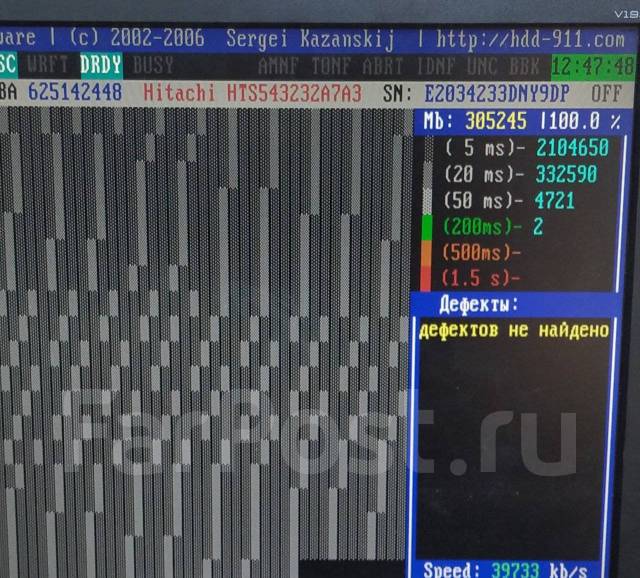Click the AMNF error indicator
Image resolution: width=640 pixels, height=578 pixels.
point(280,67)
